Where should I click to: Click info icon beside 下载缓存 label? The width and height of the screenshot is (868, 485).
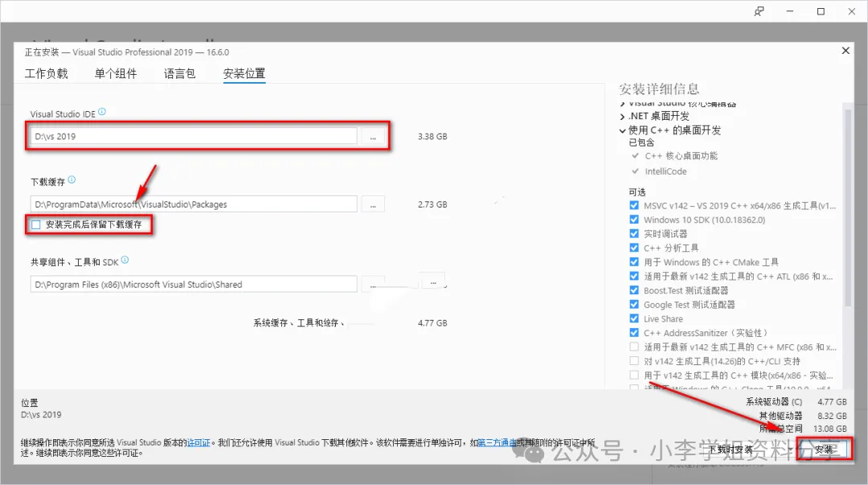(x=72, y=179)
